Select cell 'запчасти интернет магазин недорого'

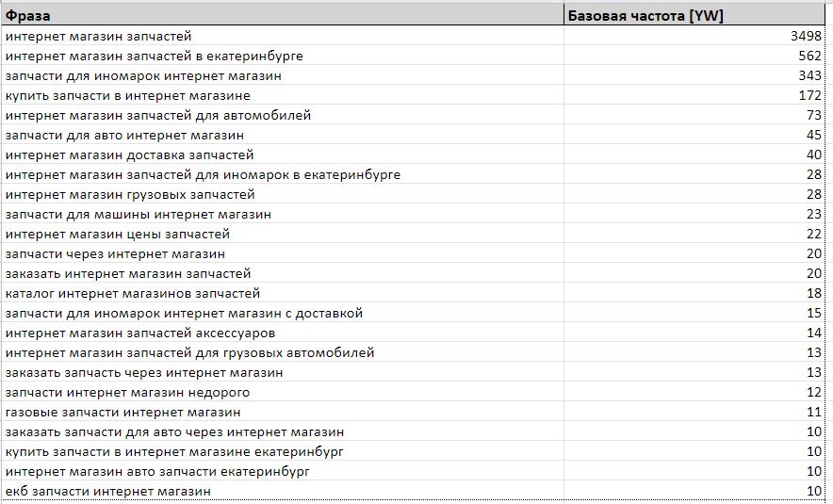pyautogui.click(x=282, y=393)
